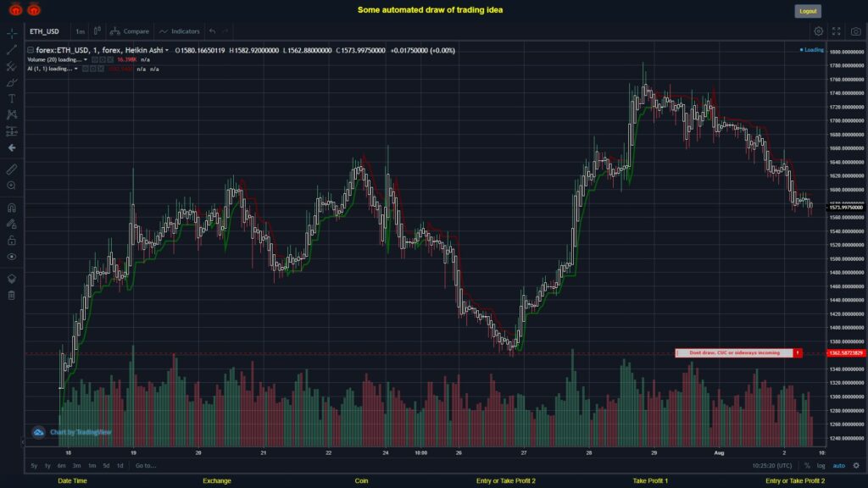The width and height of the screenshot is (868, 488).
Task: Click the 1362 red price line label
Action: (846, 353)
